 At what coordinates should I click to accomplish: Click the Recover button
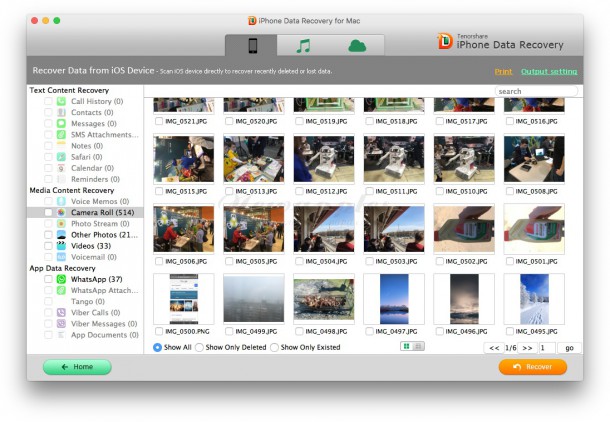tap(533, 367)
